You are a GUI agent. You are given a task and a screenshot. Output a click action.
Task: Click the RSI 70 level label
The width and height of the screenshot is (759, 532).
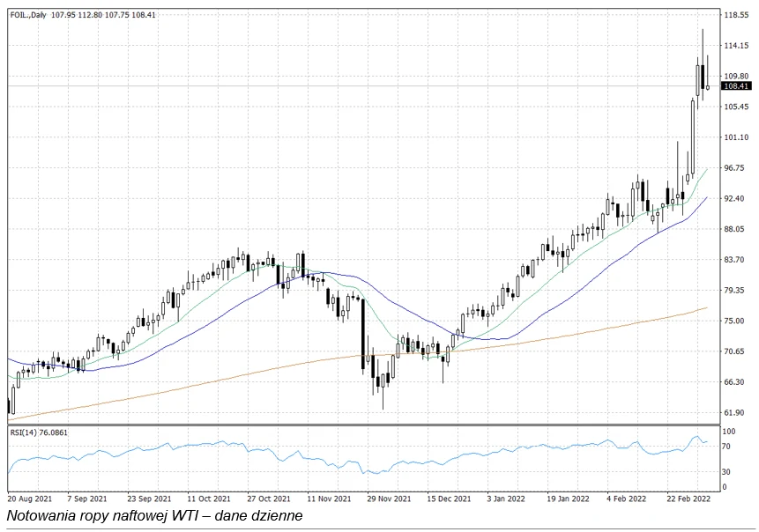[727, 447]
